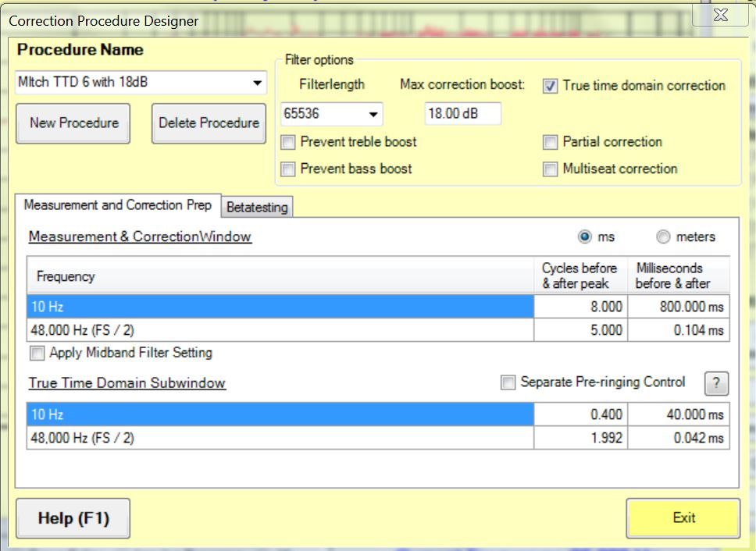Click the 5.000 cycles cell
756x551 pixels.
(580, 330)
